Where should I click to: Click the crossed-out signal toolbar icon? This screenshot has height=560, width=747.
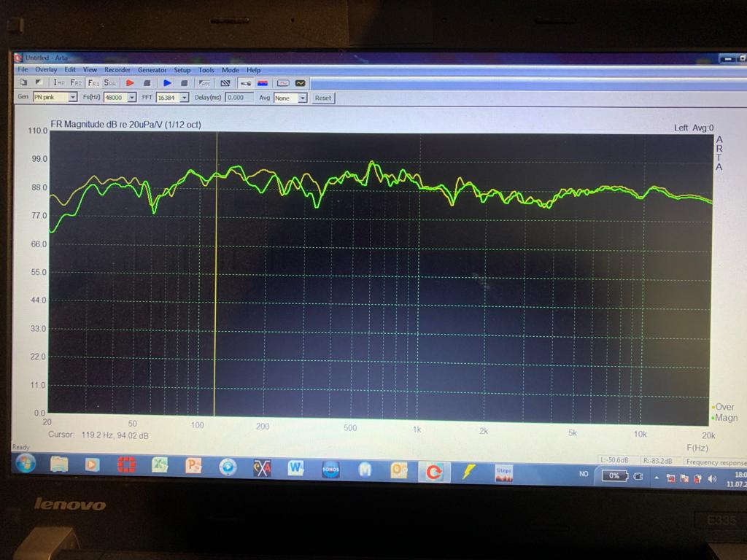pyautogui.click(x=225, y=83)
